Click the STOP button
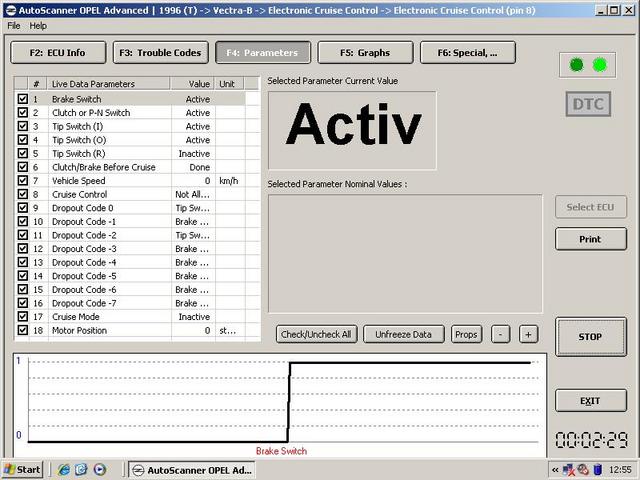The width and height of the screenshot is (640, 480). 590,337
